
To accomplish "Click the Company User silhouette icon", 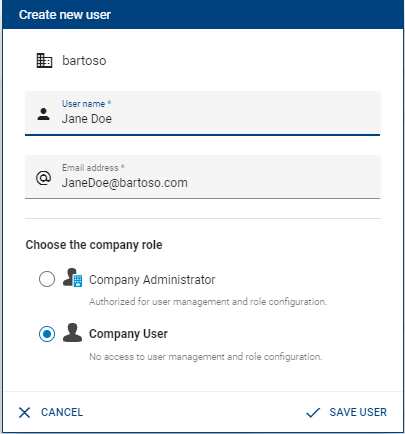I will pos(72,332).
